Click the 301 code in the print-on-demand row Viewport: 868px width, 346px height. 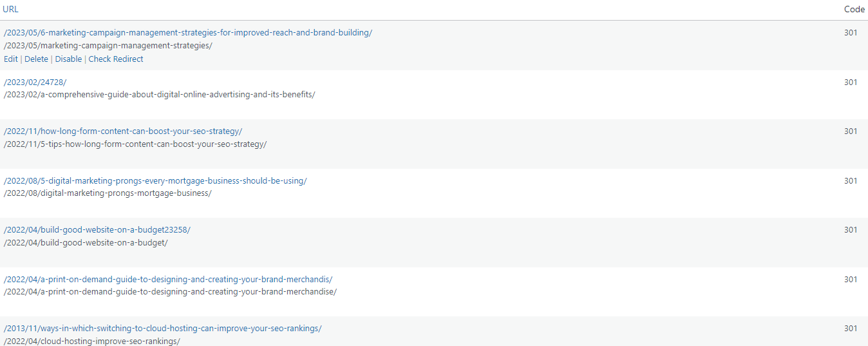point(851,280)
